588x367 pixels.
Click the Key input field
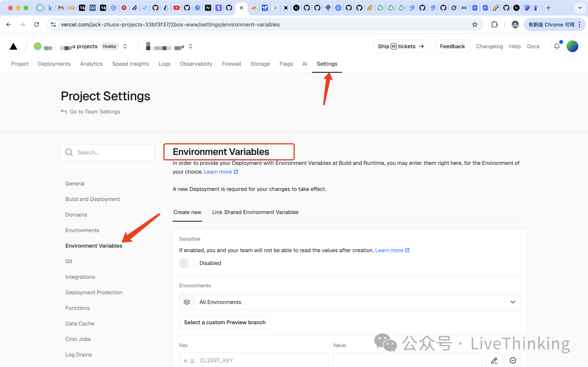coord(253,360)
